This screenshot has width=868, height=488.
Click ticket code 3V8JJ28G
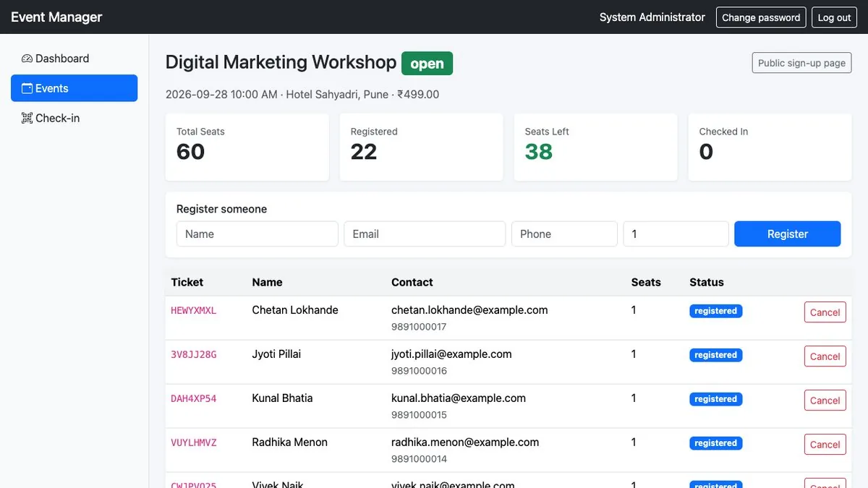pos(193,354)
